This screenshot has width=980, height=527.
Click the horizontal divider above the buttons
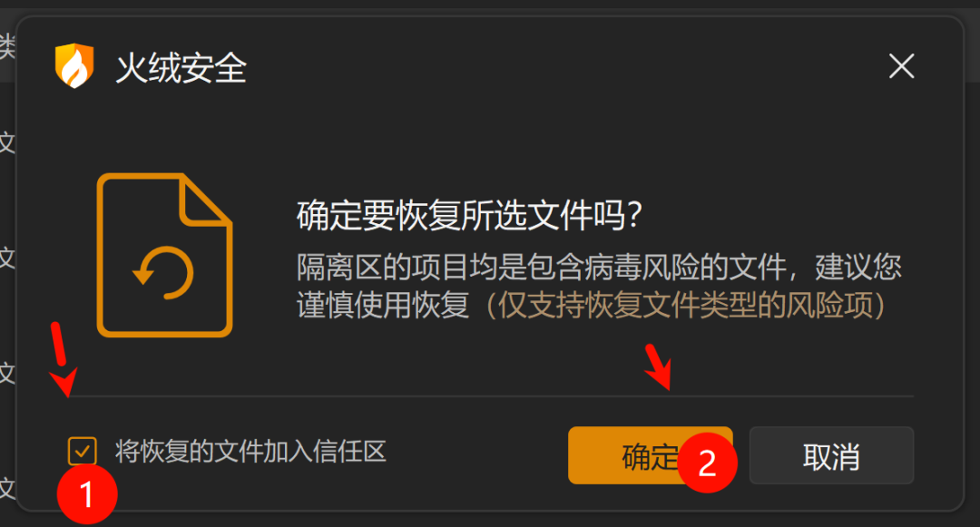tap(491, 395)
